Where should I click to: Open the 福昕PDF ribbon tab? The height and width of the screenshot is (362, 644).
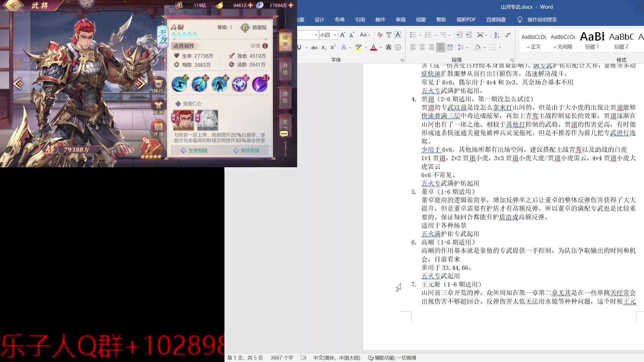pyautogui.click(x=466, y=20)
